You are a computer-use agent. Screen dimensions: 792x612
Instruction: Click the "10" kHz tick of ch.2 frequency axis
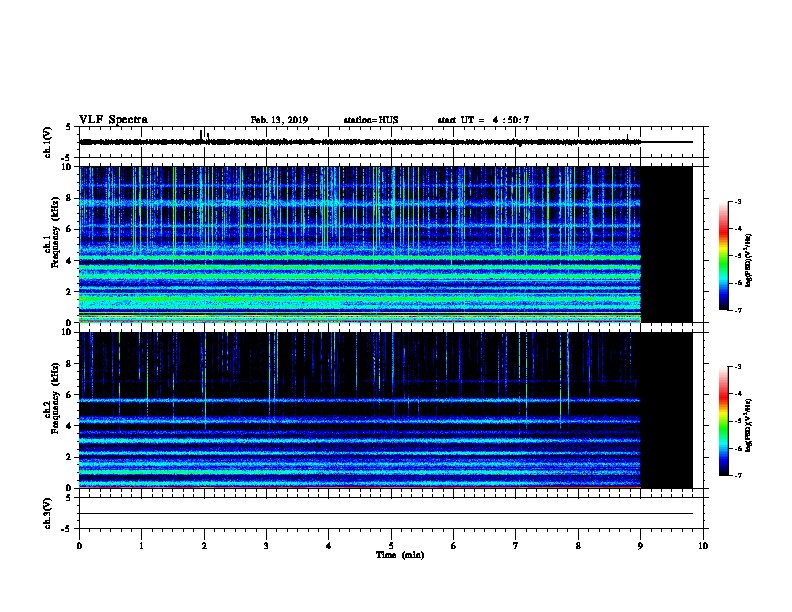click(67, 332)
